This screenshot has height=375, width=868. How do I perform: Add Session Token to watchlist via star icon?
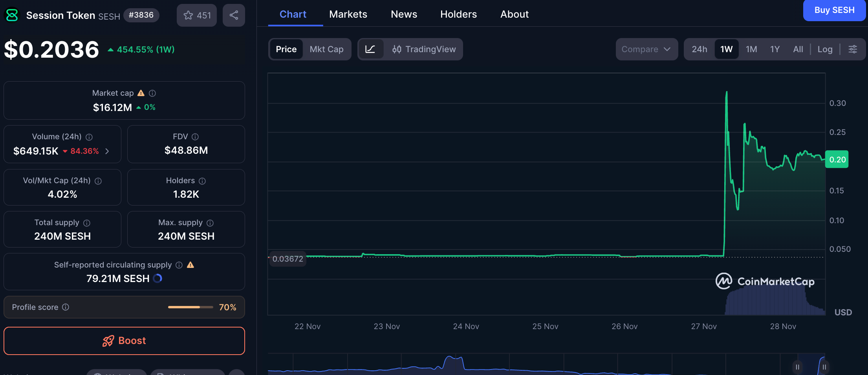(188, 15)
